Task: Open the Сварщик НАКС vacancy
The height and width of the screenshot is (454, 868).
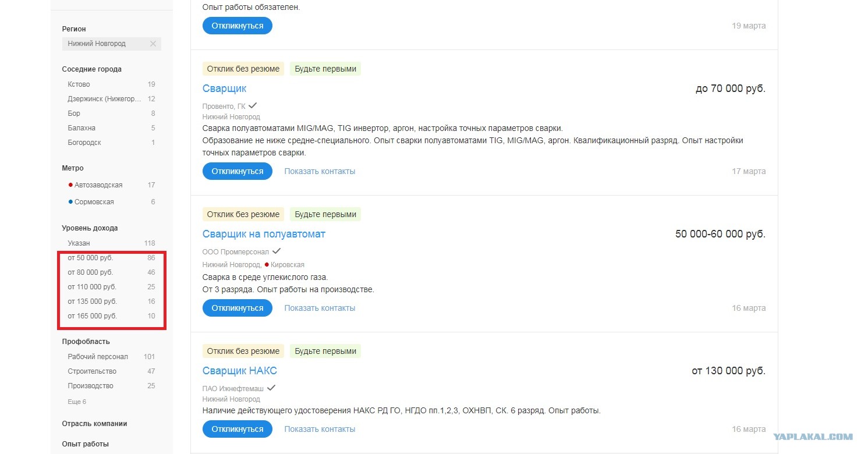Action: 240,371
